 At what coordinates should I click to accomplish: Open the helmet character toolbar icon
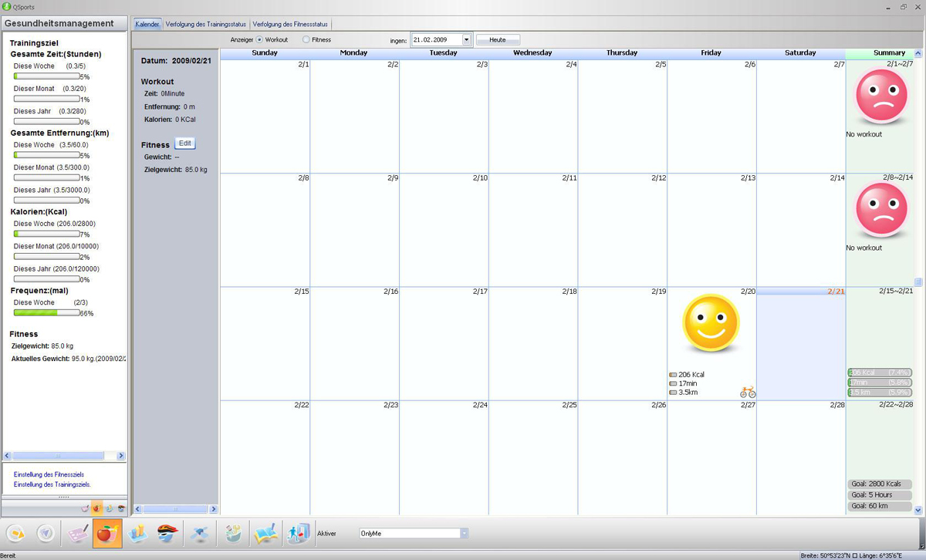[167, 533]
